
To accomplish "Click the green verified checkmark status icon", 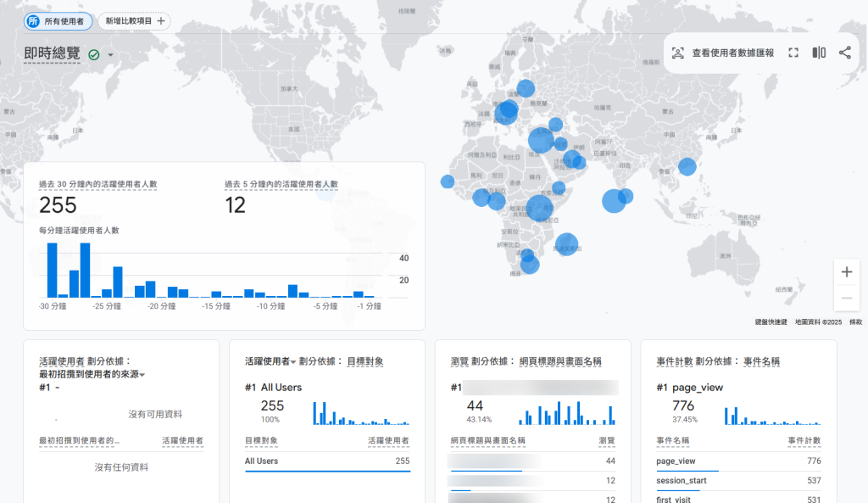I will pyautogui.click(x=94, y=54).
